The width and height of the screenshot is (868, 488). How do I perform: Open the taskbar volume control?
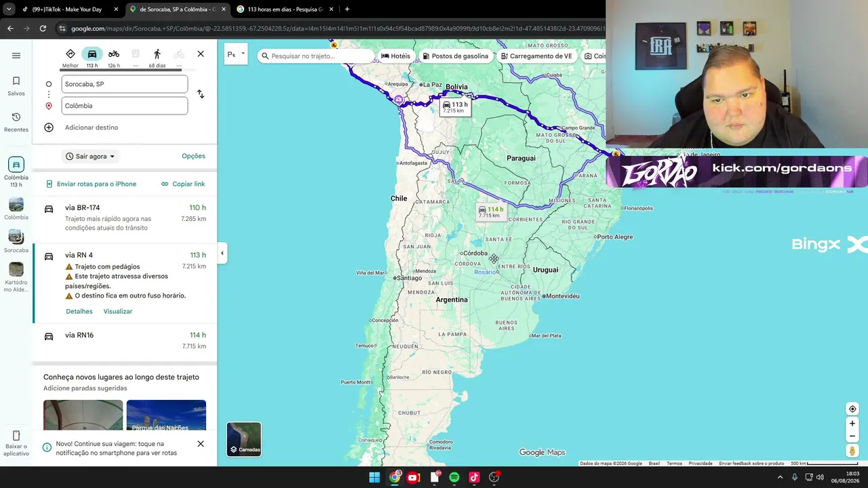pyautogui.click(x=820, y=477)
